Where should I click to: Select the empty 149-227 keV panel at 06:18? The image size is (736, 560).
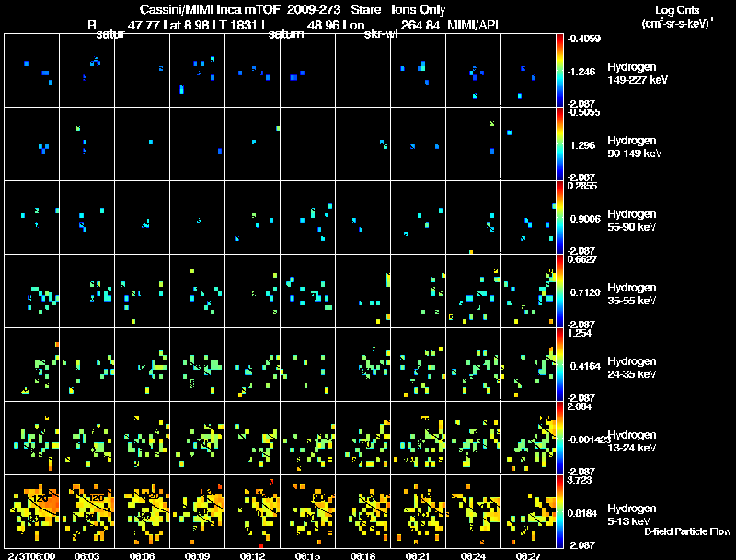[362, 71]
